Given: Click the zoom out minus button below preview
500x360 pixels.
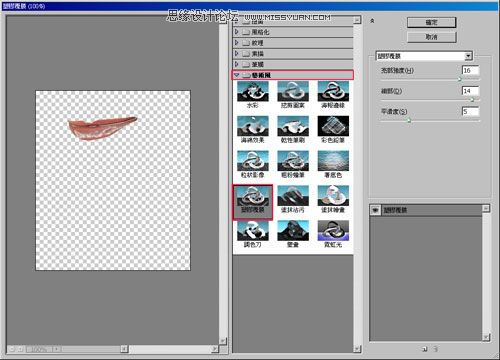Looking at the screenshot, I should (x=12, y=349).
